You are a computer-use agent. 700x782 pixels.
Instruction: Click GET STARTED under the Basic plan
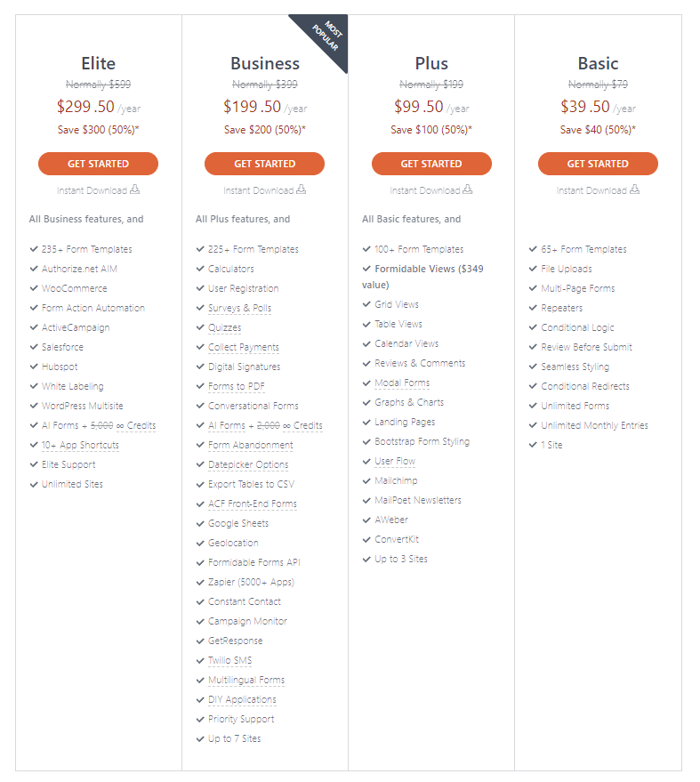[597, 164]
